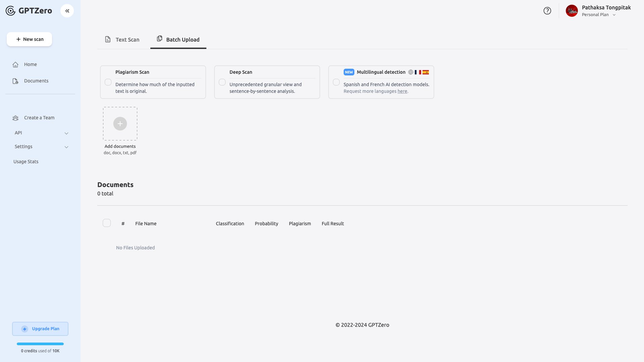Screen dimensions: 644x362
Task: Collapse the sidebar with the double-chevron icon
Action: pos(67,11)
